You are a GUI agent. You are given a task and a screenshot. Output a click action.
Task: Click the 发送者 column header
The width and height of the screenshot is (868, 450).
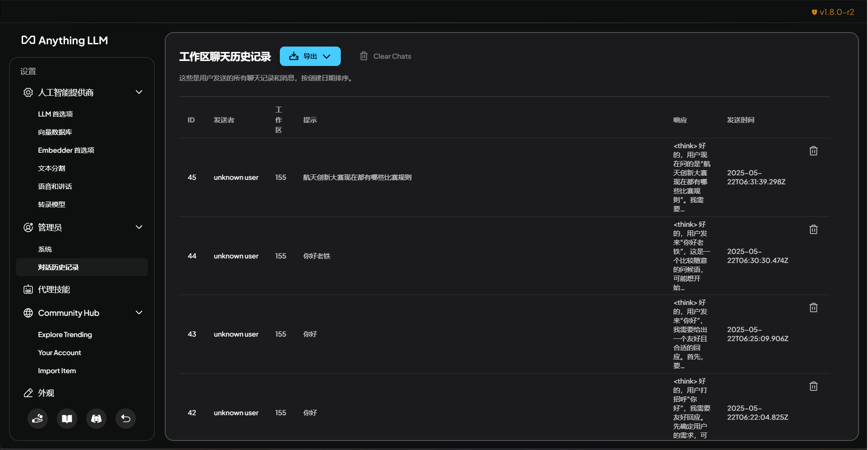[x=224, y=120]
